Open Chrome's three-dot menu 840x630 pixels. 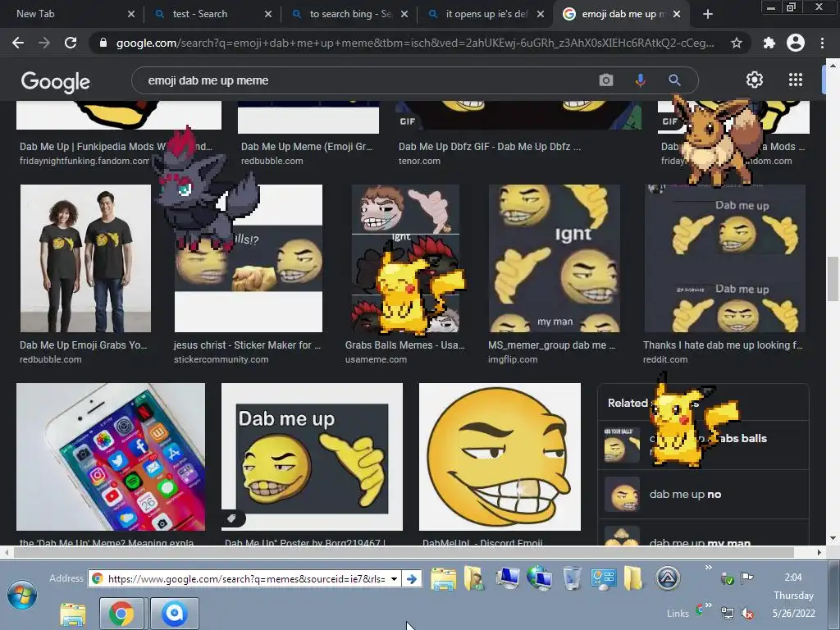pyautogui.click(x=822, y=43)
